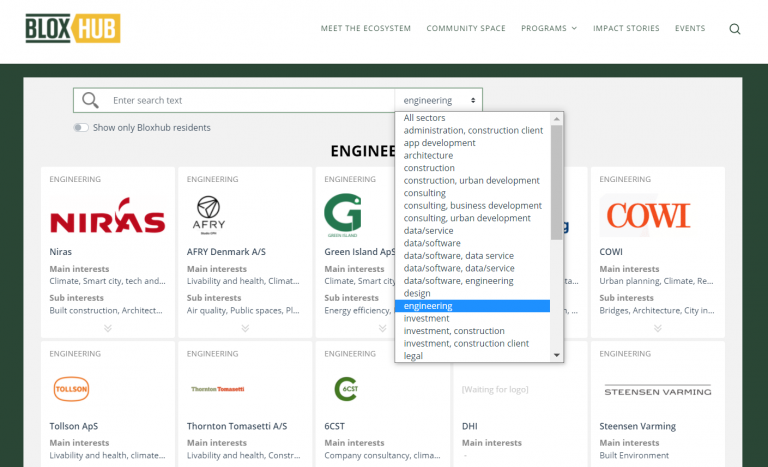Open Impact Stories page

tap(626, 28)
